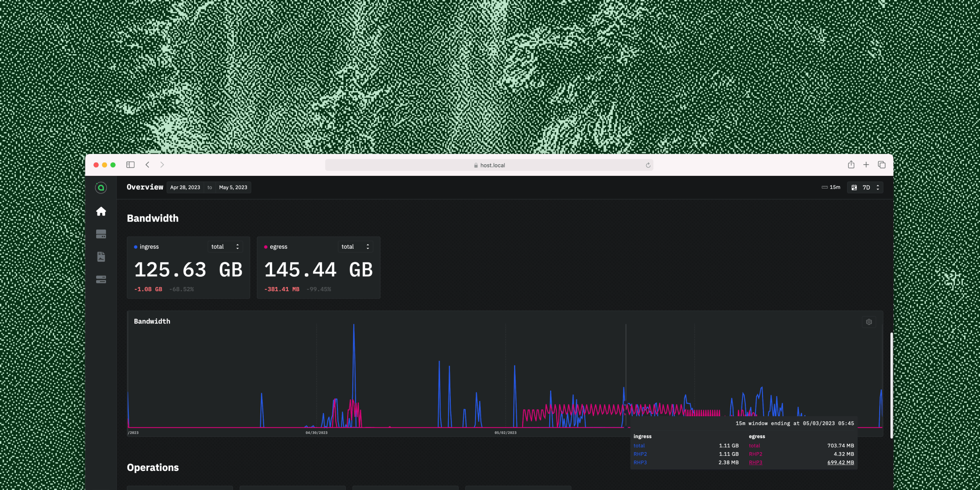Click the Apr 28, 2023 start date

tap(185, 188)
